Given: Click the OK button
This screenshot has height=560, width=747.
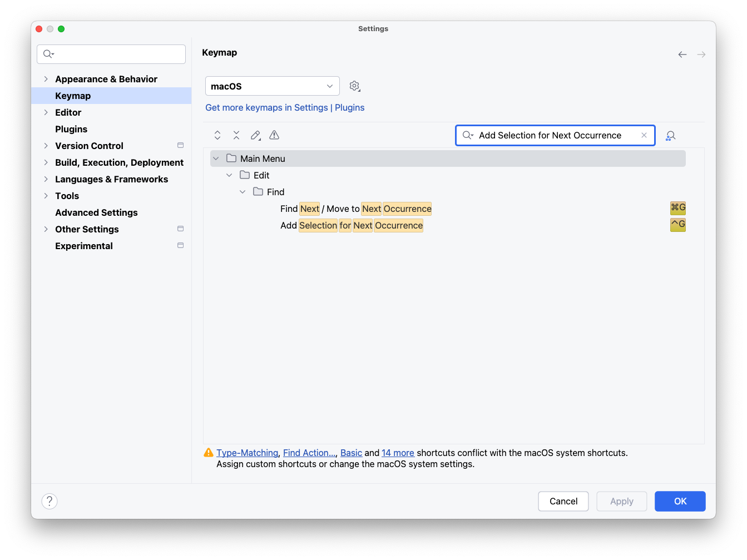Looking at the screenshot, I should pos(680,501).
